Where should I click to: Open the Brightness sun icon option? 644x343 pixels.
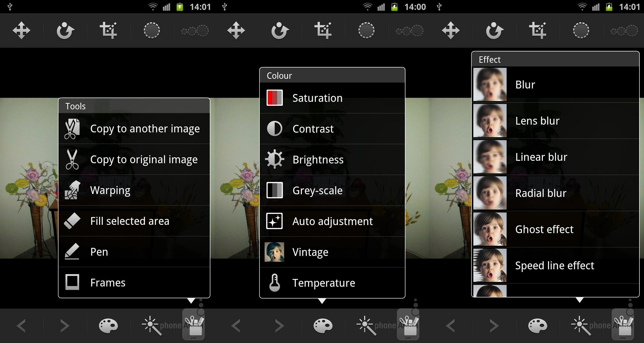point(275,160)
